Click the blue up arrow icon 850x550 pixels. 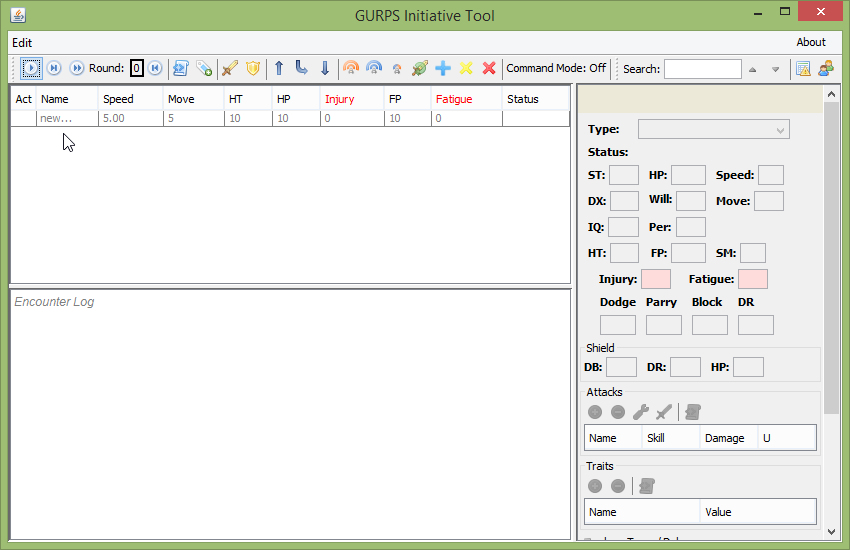[x=279, y=68]
